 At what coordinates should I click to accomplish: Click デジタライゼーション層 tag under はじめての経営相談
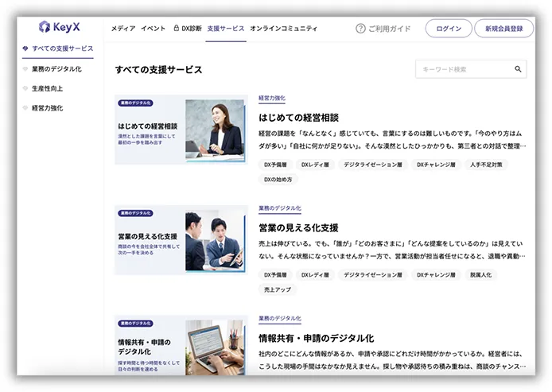[x=373, y=165]
